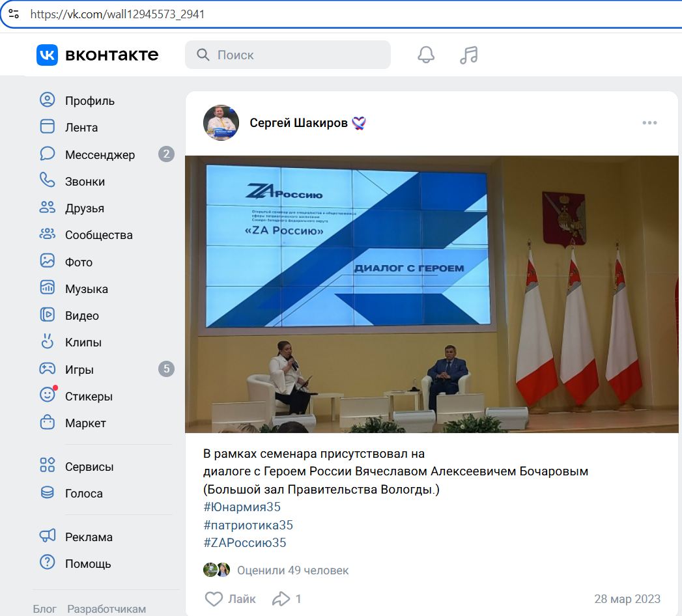The width and height of the screenshot is (682, 616).
Task: Click the browser address bar URL
Action: pyautogui.click(x=117, y=14)
